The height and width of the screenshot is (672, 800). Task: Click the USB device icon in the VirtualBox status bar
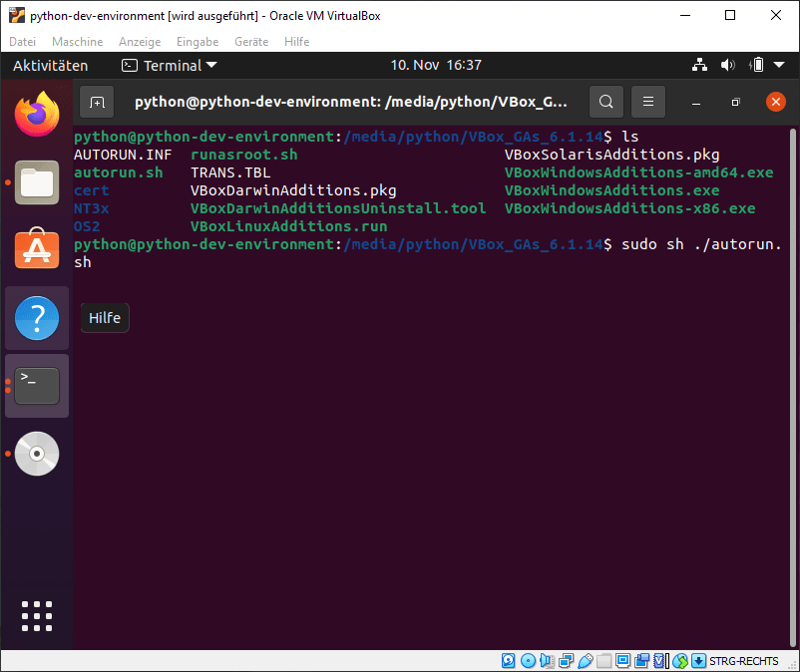click(x=587, y=661)
